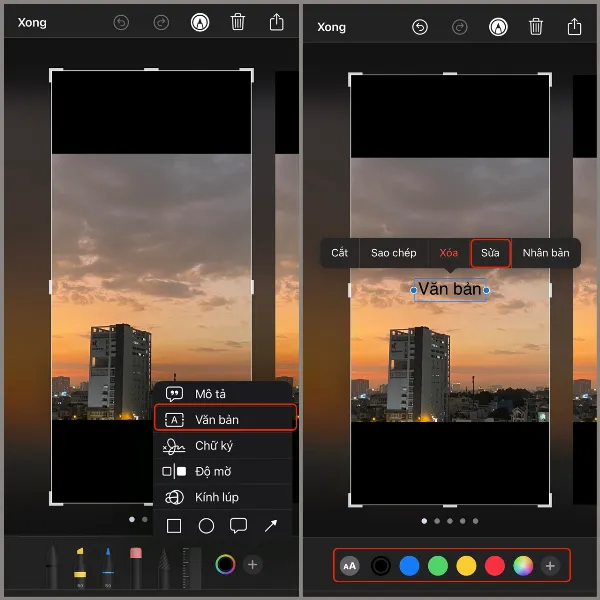Insert a rectangle shape from popup menu
Image resolution: width=600 pixels, height=600 pixels.
[x=174, y=525]
